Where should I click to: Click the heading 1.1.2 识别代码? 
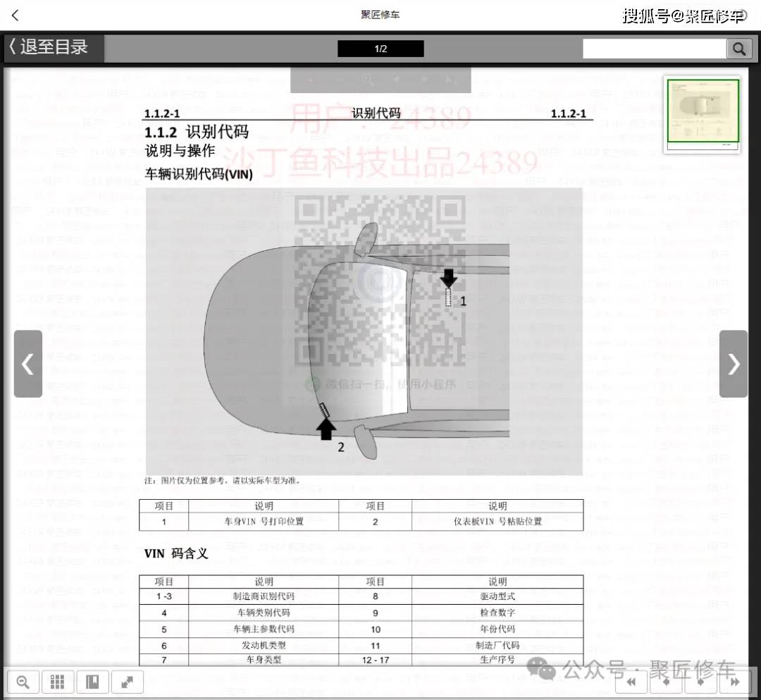tap(197, 132)
